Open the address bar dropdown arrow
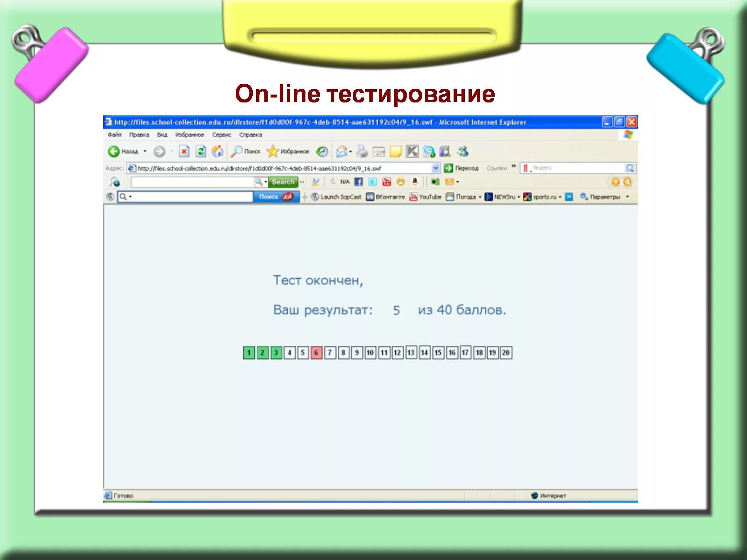 (x=435, y=168)
